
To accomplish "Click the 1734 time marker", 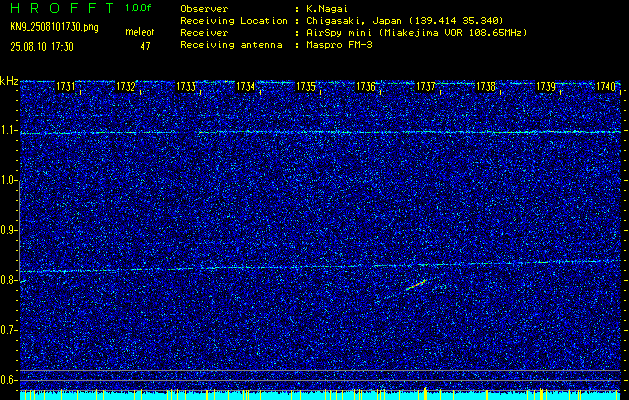I will [246, 86].
